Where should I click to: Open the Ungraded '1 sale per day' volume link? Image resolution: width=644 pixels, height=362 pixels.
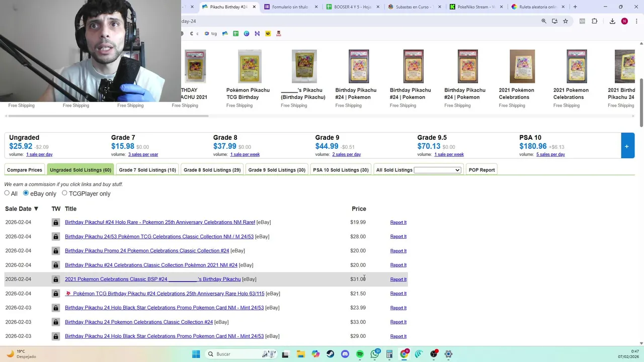coord(39,154)
